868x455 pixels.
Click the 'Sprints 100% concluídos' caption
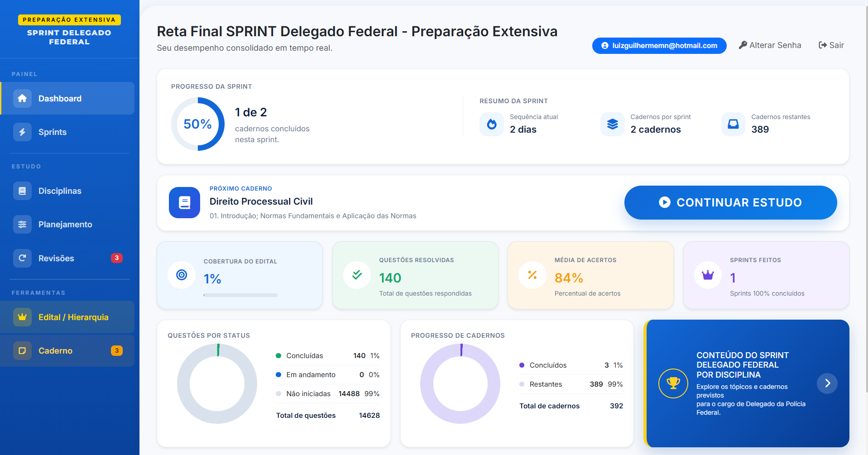tap(767, 293)
